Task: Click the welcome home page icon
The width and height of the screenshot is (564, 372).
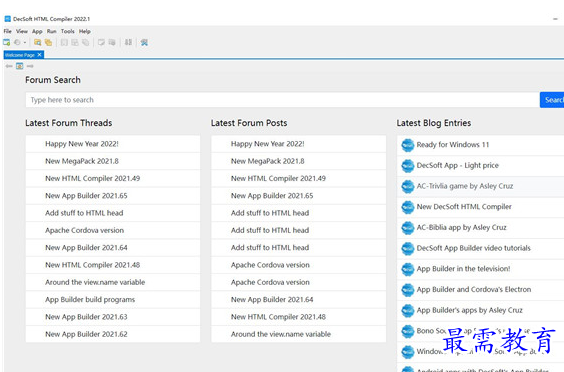Action: tap(19, 66)
